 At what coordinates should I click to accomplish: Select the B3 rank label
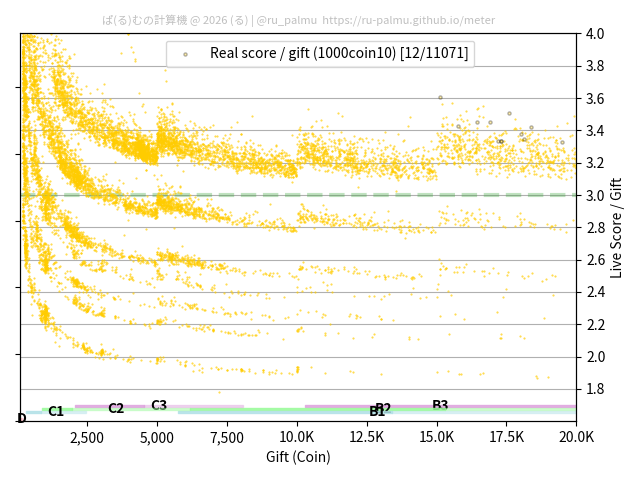440,405
